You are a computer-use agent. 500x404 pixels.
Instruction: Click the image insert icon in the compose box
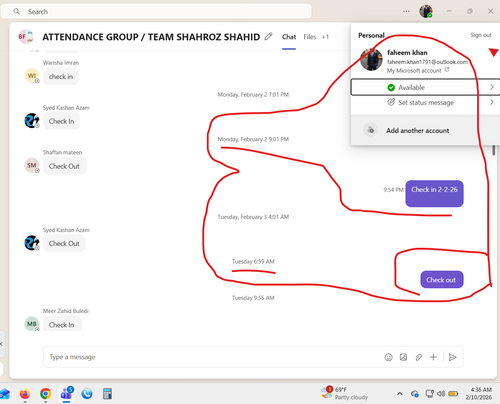tap(403, 357)
